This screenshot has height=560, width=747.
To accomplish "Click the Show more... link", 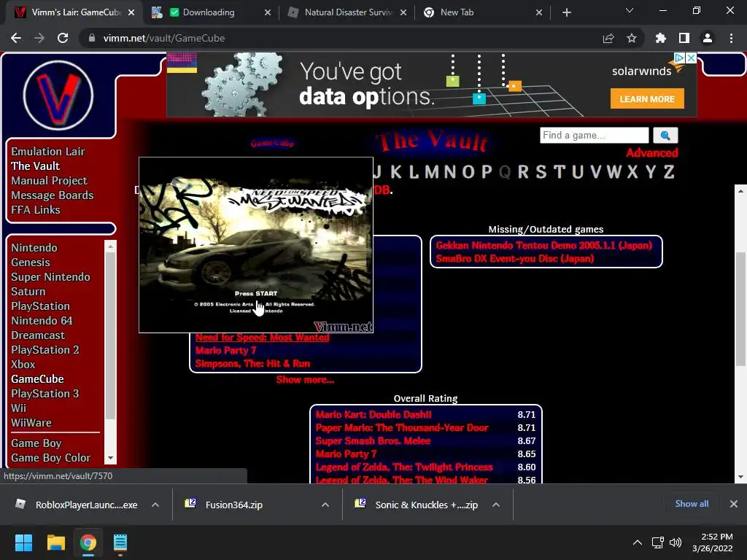I will [305, 379].
